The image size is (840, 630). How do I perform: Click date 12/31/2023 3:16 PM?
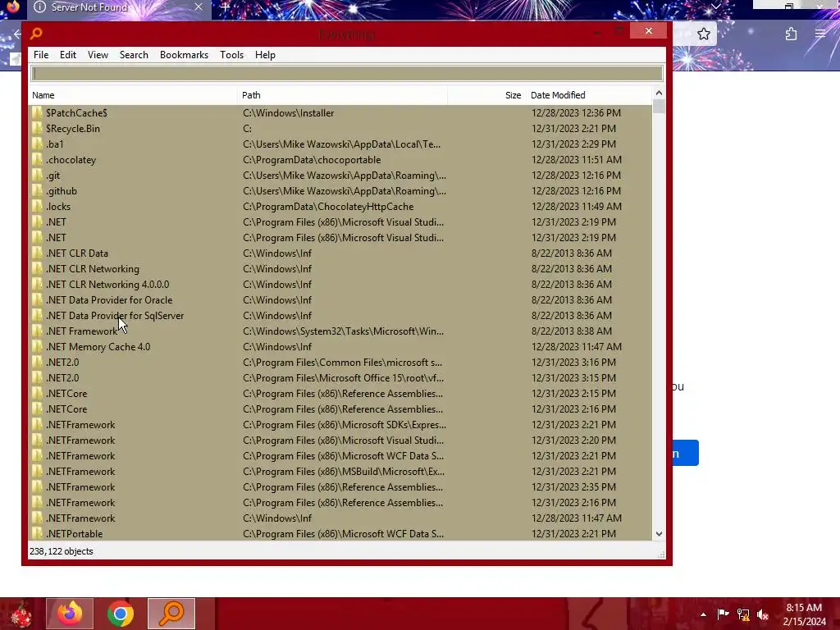pyautogui.click(x=573, y=362)
